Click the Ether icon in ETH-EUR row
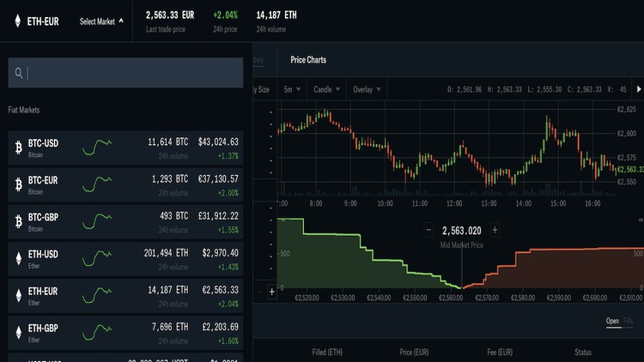 click(19, 295)
